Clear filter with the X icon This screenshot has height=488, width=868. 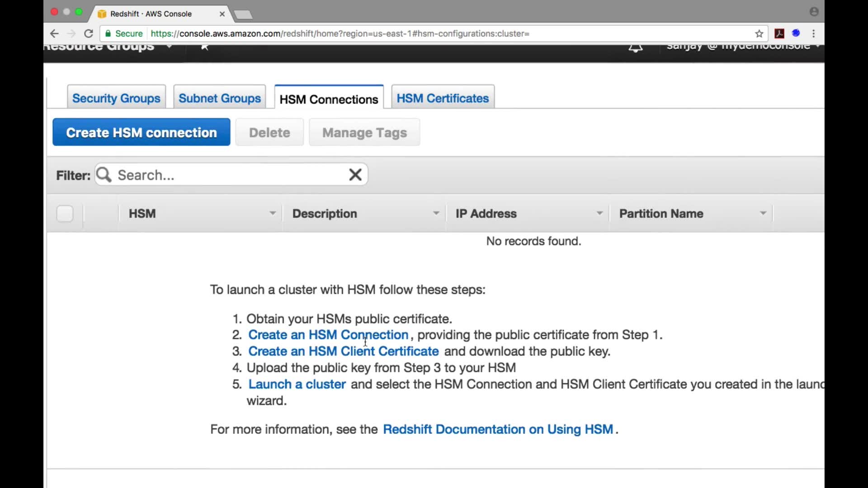pyautogui.click(x=355, y=174)
